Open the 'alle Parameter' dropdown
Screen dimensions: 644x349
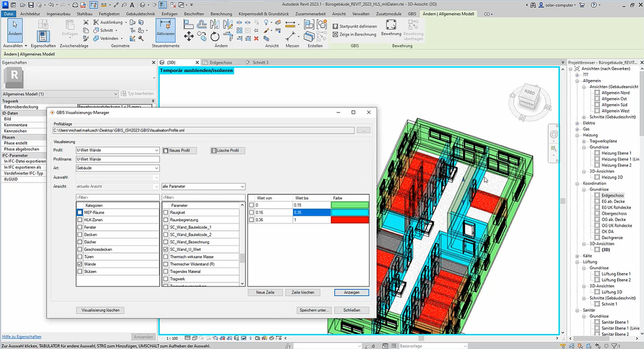(204, 187)
